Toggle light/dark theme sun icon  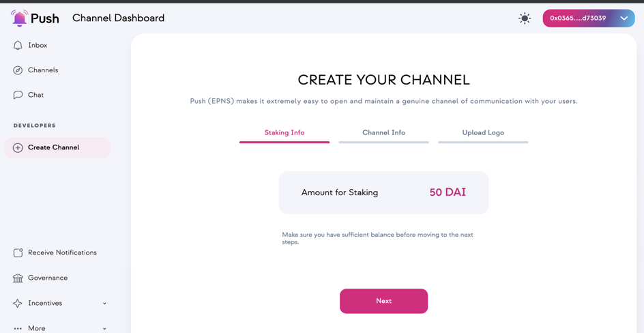click(525, 18)
